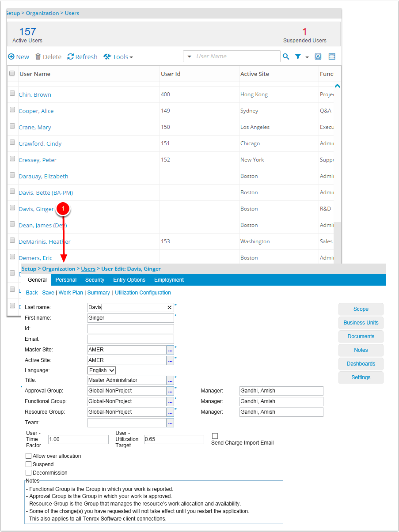Enable Allow over allocation checkbox

[x=28, y=456]
